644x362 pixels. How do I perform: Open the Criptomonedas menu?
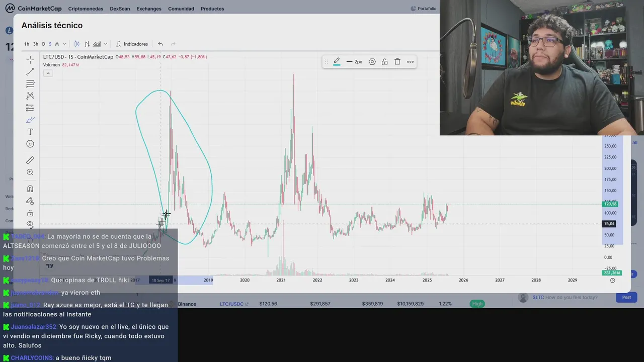click(x=86, y=9)
